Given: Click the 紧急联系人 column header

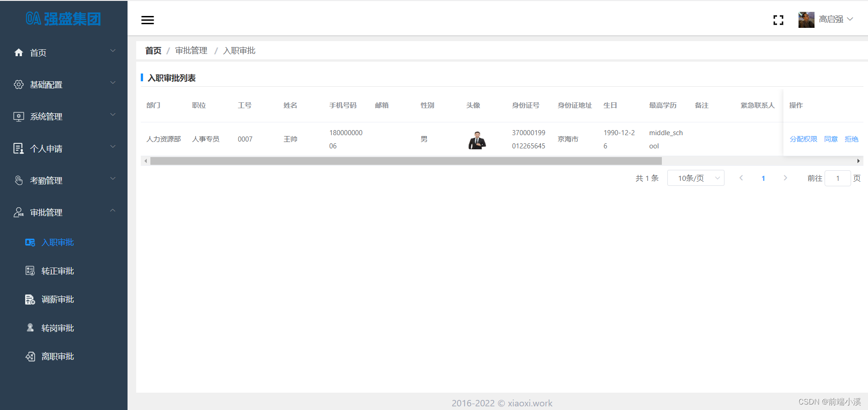Looking at the screenshot, I should tap(757, 105).
